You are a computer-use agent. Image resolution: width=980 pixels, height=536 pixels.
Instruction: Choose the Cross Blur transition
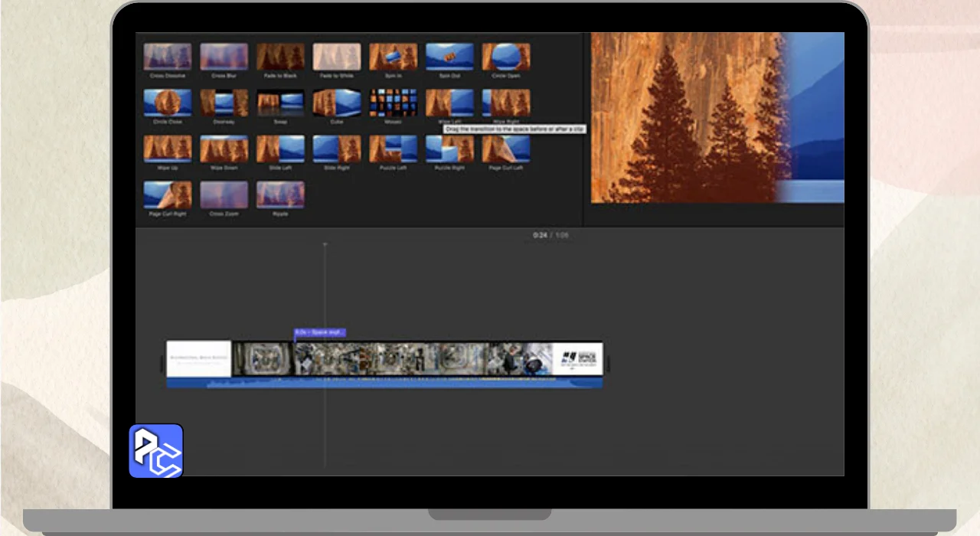(x=224, y=57)
